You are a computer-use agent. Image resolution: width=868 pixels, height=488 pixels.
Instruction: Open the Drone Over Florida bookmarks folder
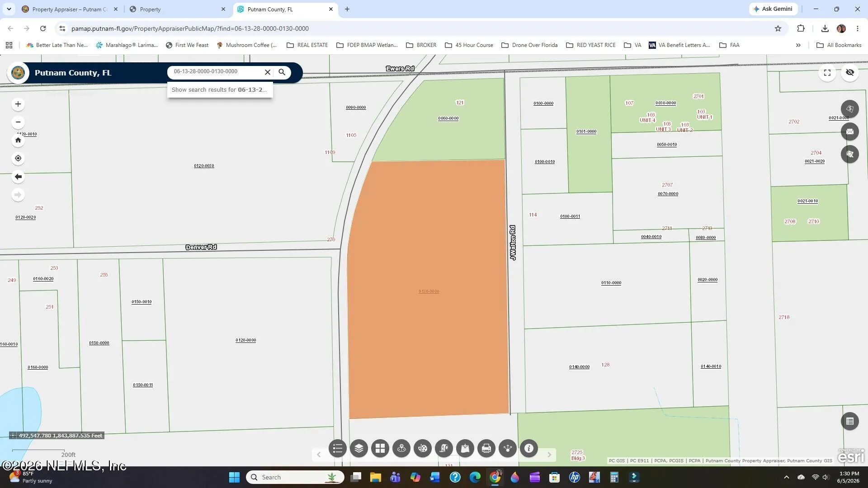[530, 45]
